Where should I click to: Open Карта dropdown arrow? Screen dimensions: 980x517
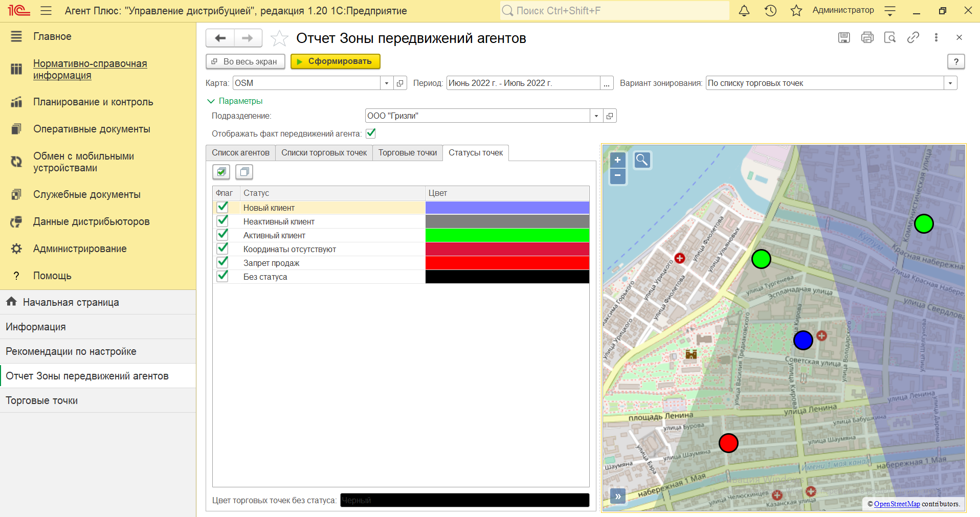pyautogui.click(x=387, y=83)
